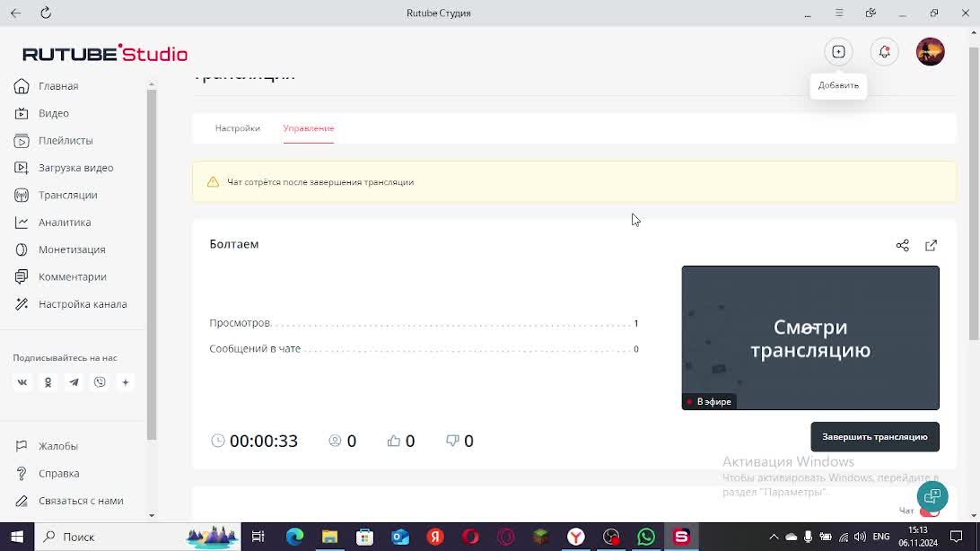Open the star-shaped social link icon

coord(125,382)
